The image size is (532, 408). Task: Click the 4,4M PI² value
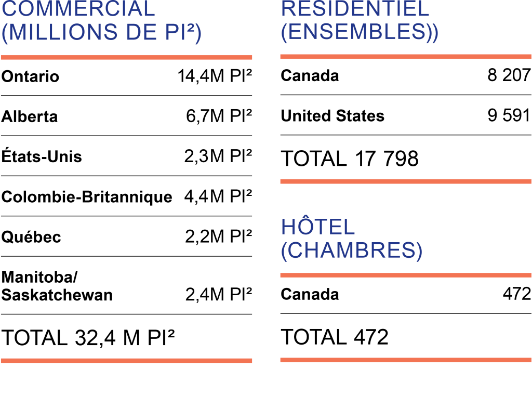(x=218, y=196)
